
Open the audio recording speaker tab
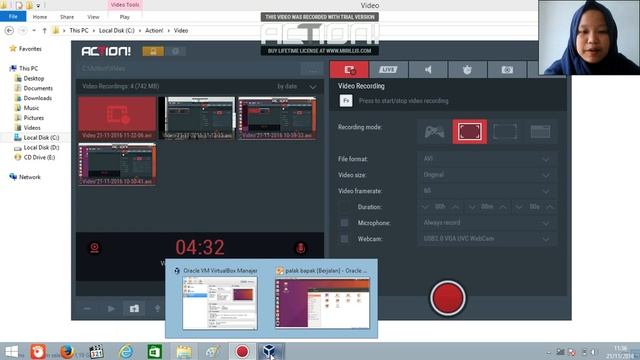click(x=428, y=70)
